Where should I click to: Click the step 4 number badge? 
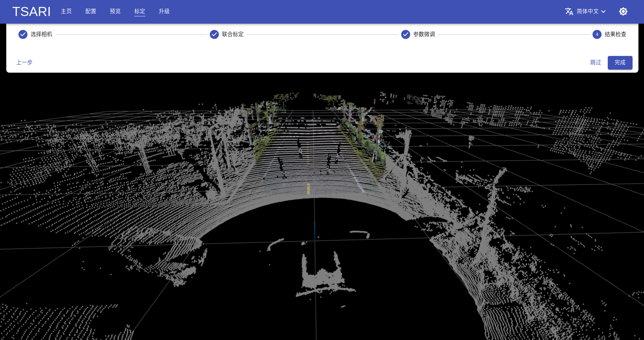[x=597, y=34]
